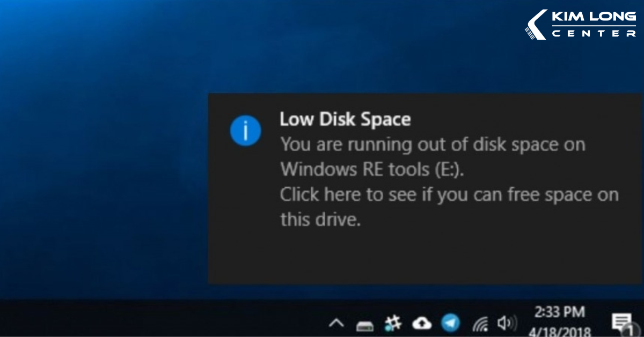This screenshot has width=644, height=337.
Task: Open the Action Center notification icon
Action: pos(621,324)
